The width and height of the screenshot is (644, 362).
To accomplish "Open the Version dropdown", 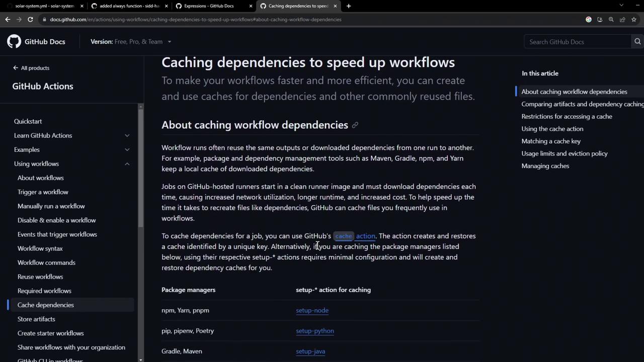I will pyautogui.click(x=131, y=42).
